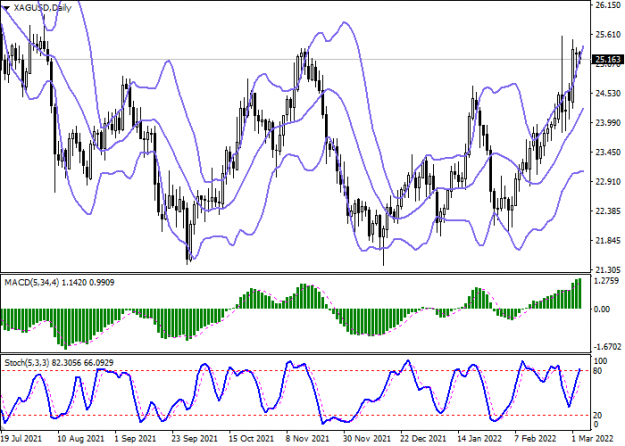Image resolution: width=625 pixels, height=446 pixels.
Task: Click the 26.150 price axis value
Action: tap(607, 5)
